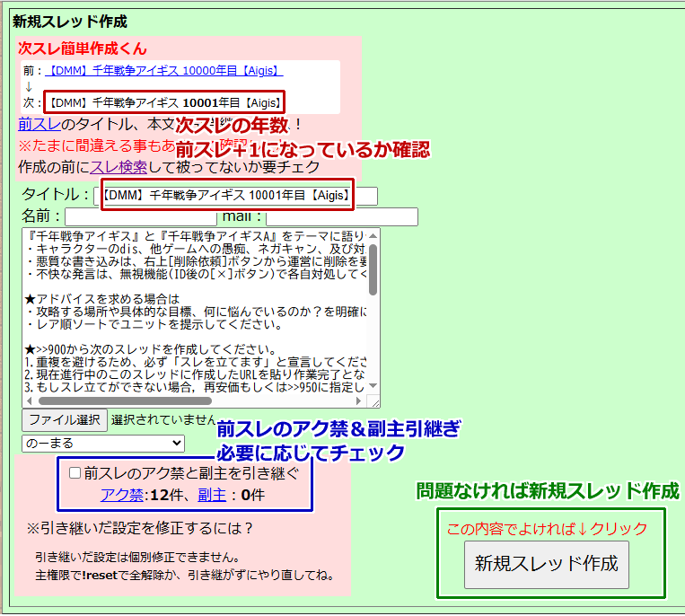This screenshot has width=685, height=616.
Task: Click ※引き継いだ設定を修正するには？ text
Action: click(x=139, y=528)
